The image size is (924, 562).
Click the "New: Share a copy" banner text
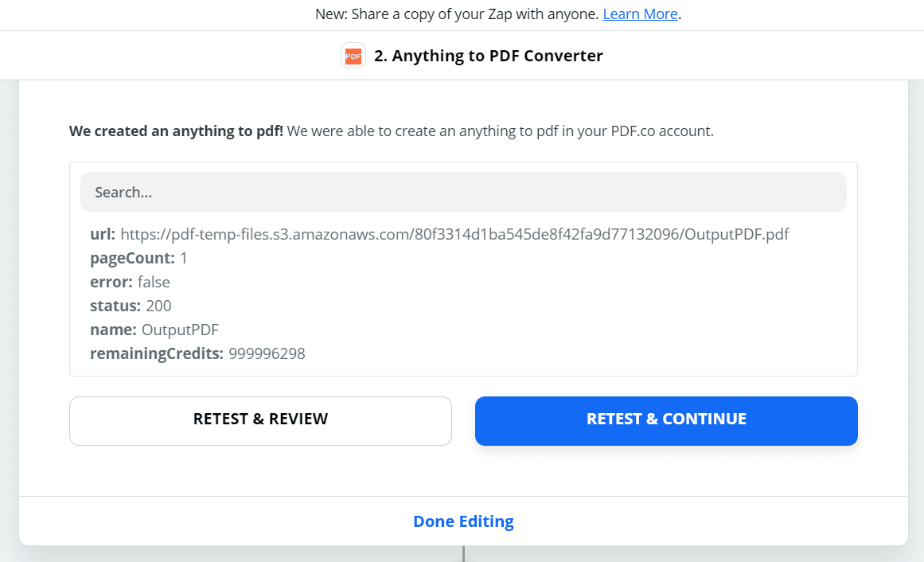click(x=457, y=14)
